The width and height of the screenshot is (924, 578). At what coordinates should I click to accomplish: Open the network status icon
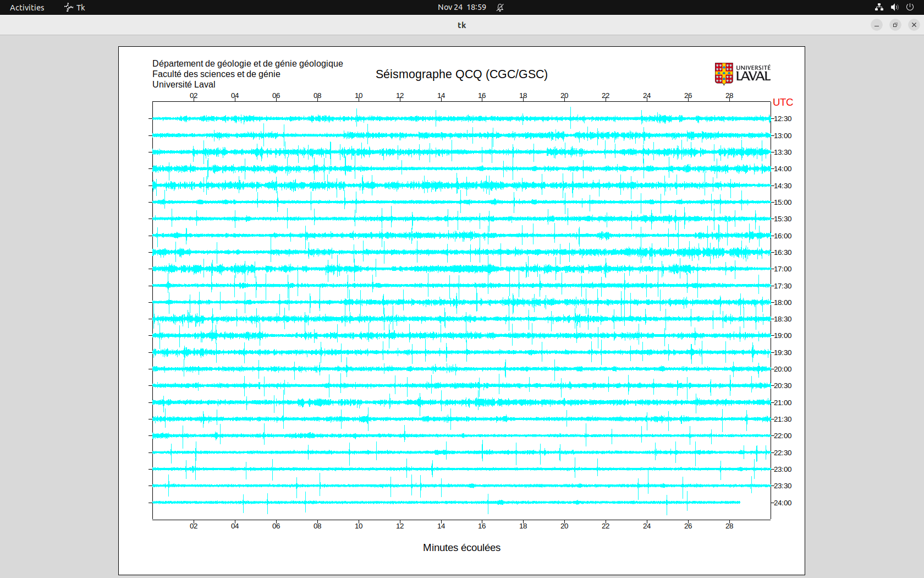pos(879,7)
